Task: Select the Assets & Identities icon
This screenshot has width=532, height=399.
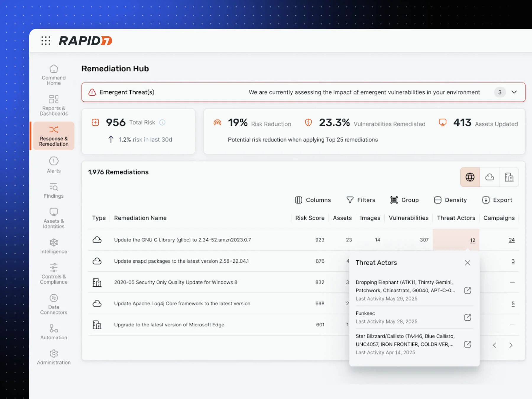Action: pos(53,212)
